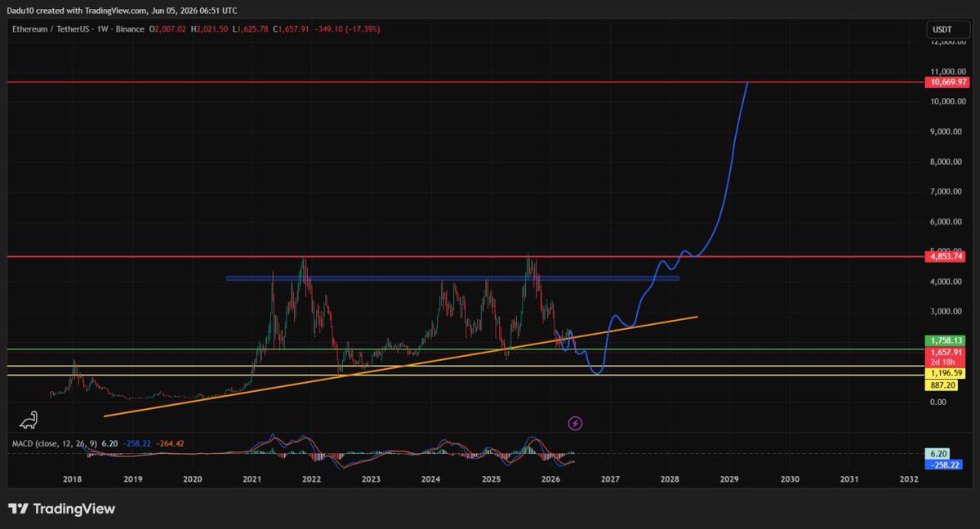
Task: Click the 2024 label on time axis
Action: point(431,480)
